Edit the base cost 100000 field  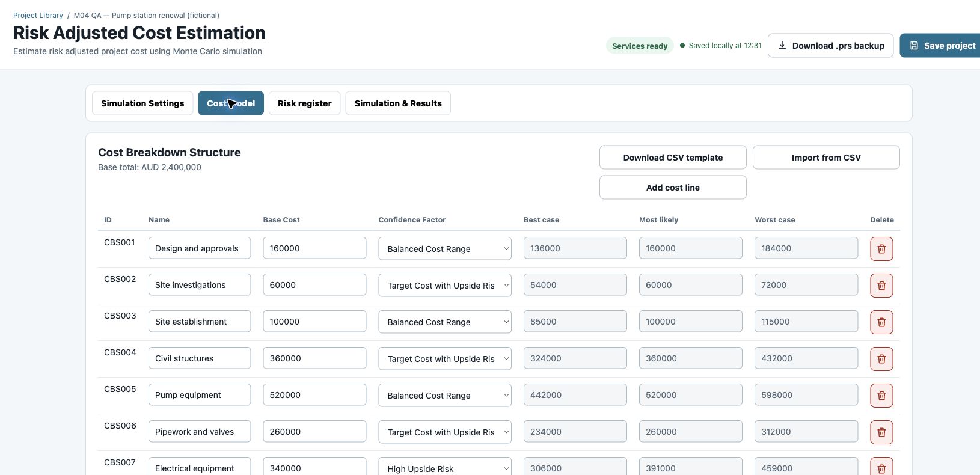click(x=314, y=322)
